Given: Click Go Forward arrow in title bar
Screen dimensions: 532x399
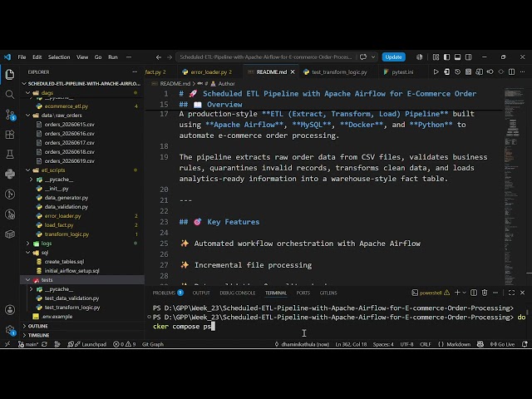Looking at the screenshot, I should click(x=170, y=57).
